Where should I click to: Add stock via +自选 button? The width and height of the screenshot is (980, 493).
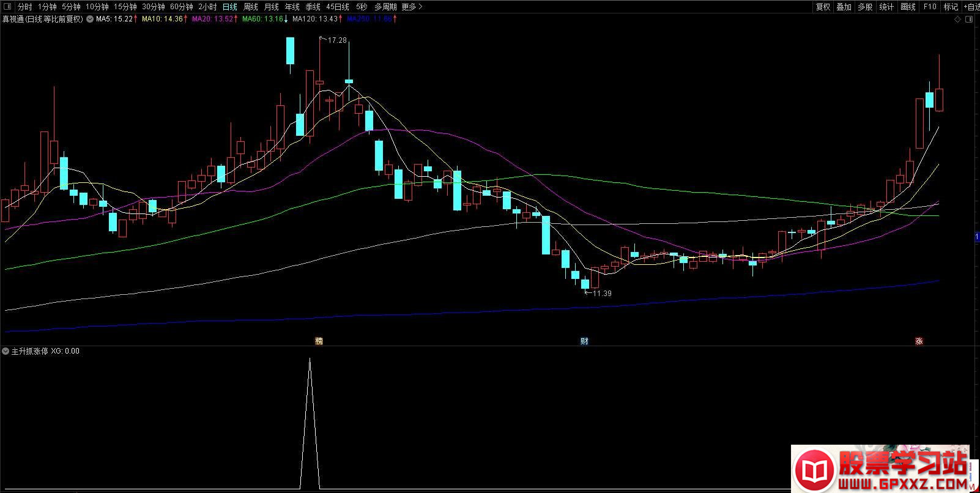[971, 7]
